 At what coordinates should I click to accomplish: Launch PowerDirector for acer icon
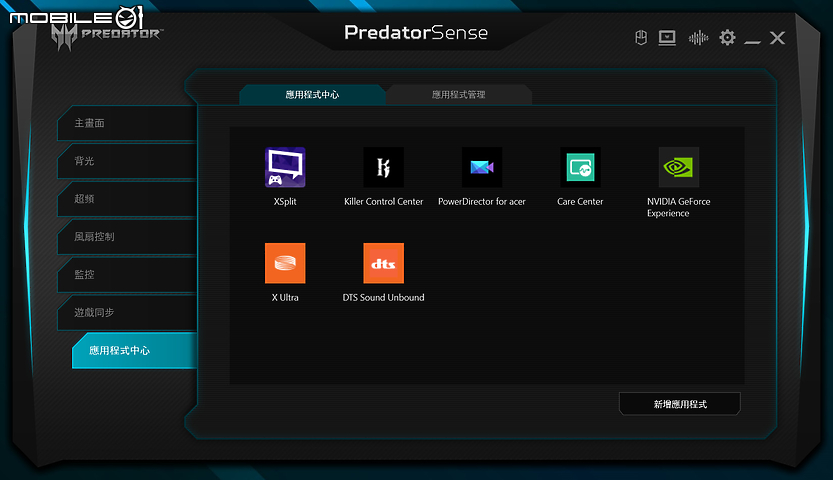[482, 167]
